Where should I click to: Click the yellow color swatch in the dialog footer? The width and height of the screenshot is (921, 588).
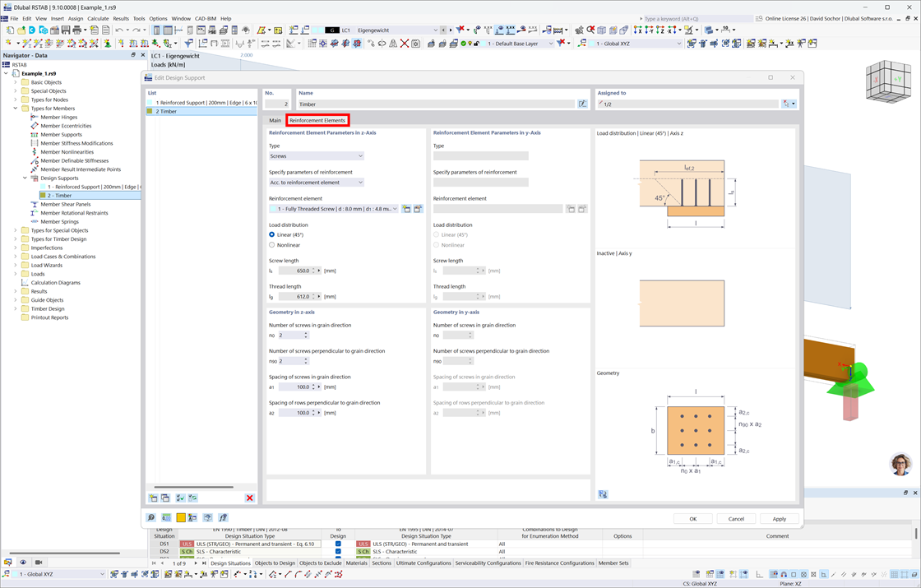[181, 517]
